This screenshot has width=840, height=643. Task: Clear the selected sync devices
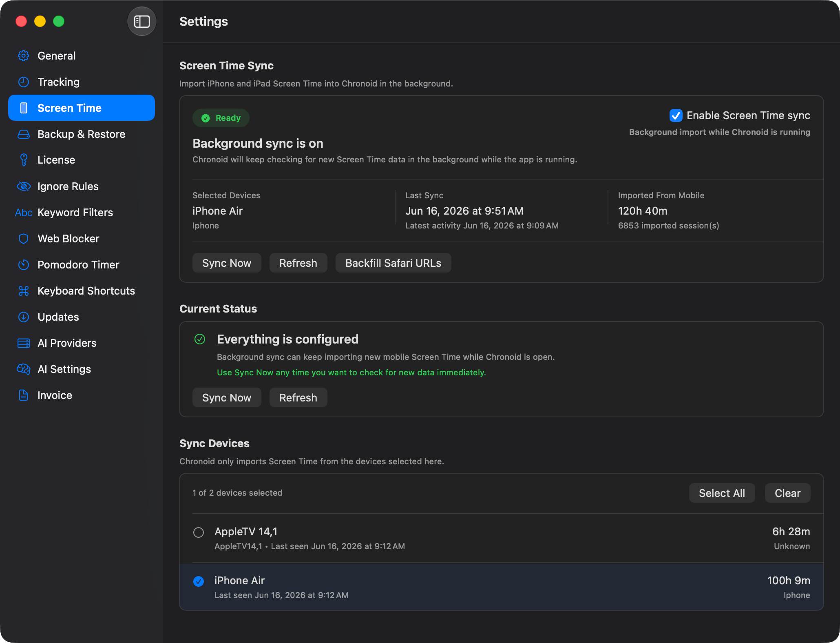click(x=787, y=493)
